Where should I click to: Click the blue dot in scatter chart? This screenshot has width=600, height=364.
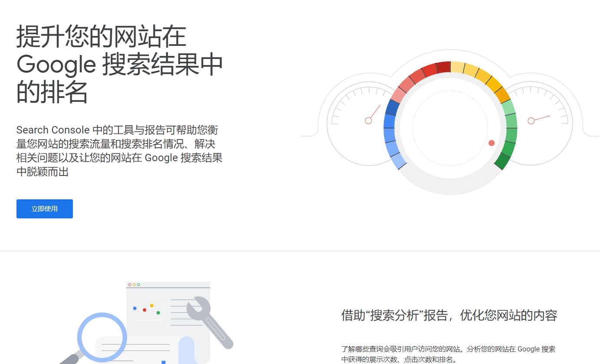(x=134, y=309)
